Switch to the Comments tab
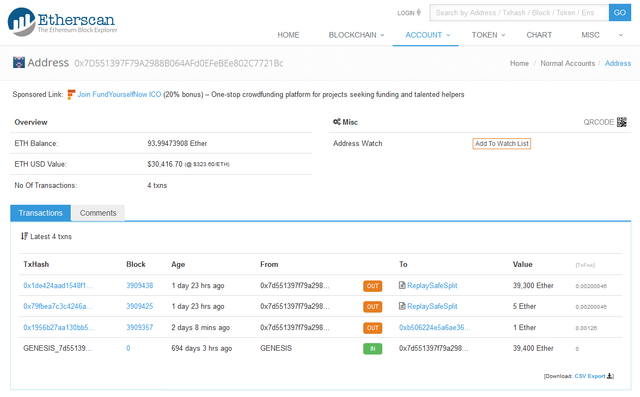Screen dimensions: 640x397 (x=98, y=213)
